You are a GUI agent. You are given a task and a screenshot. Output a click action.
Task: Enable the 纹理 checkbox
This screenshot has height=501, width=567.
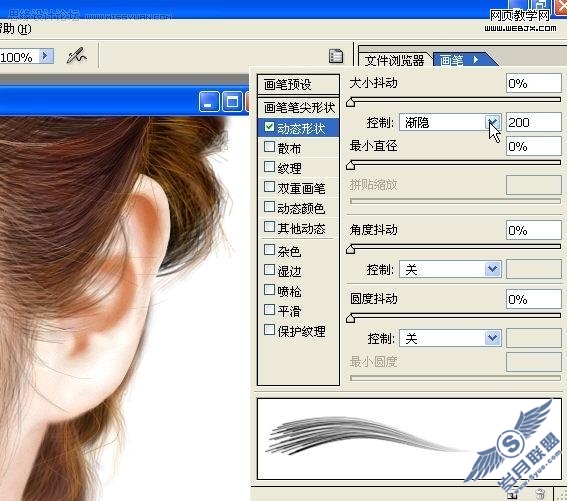[269, 166]
